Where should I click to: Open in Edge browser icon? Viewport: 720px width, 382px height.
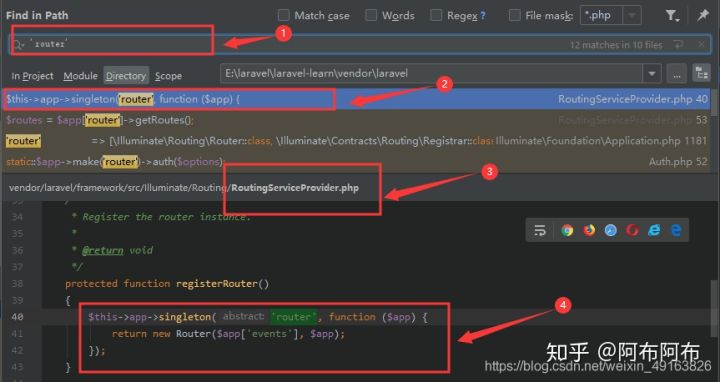(676, 230)
